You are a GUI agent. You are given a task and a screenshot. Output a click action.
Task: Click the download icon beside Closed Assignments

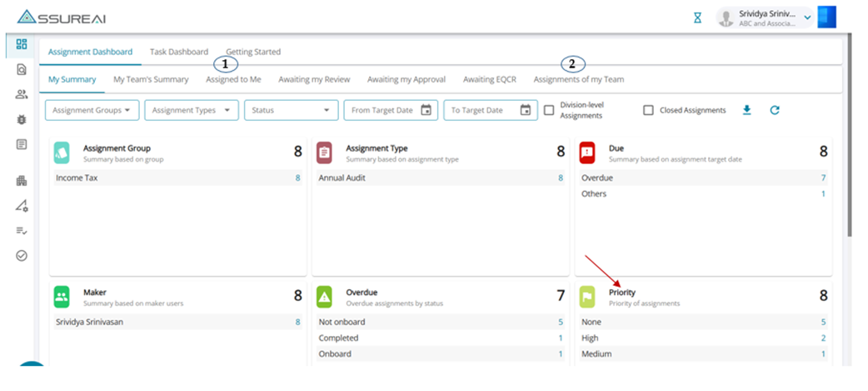pyautogui.click(x=746, y=110)
